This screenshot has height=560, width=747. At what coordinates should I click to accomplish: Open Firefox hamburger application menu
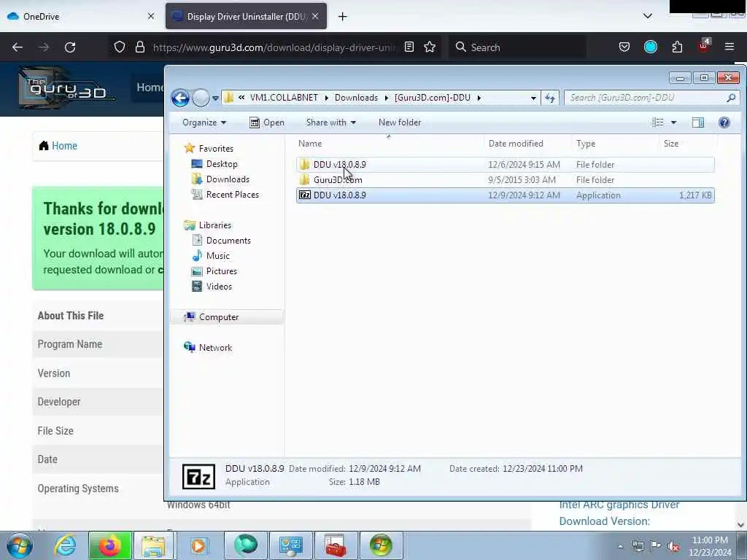tap(729, 47)
